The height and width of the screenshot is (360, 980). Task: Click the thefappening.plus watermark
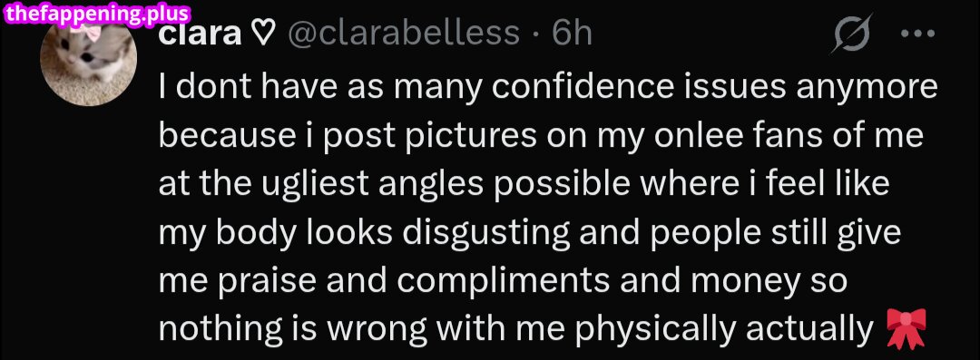96,14
